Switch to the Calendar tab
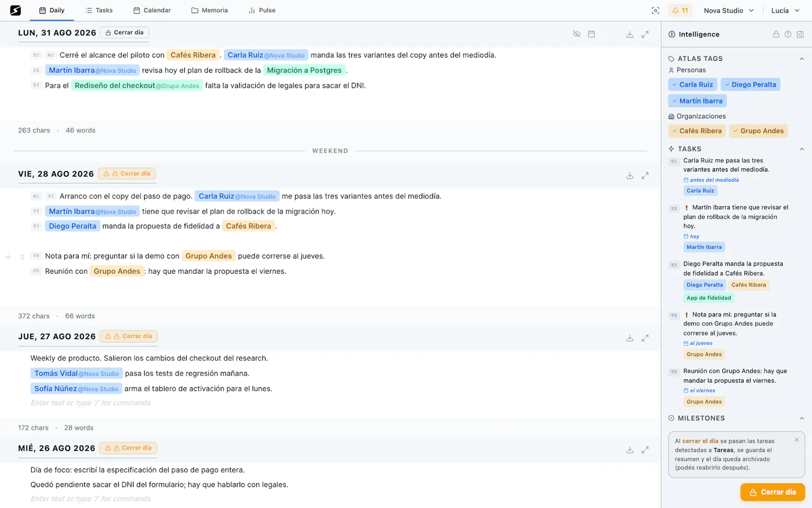Screen dimensions: 812x508 coord(152,11)
